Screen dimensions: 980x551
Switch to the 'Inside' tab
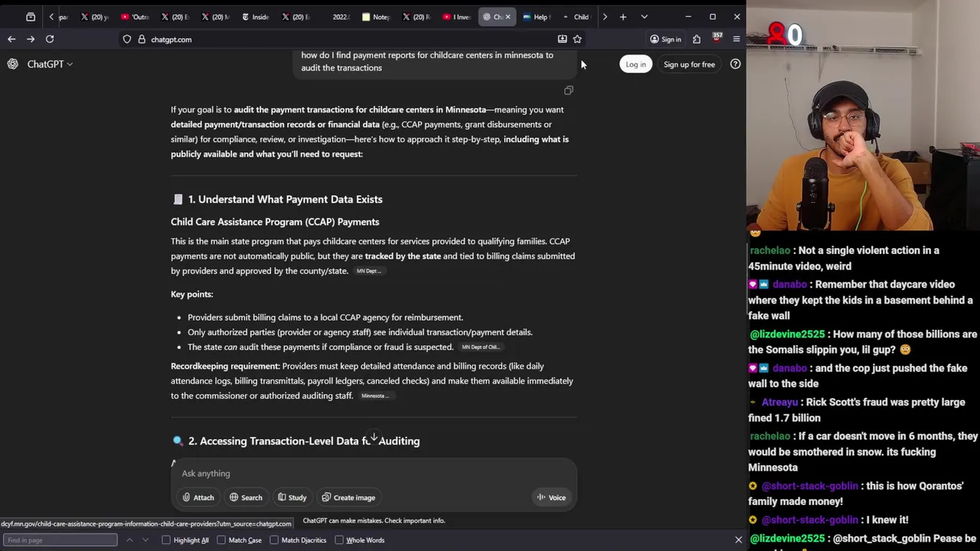255,17
